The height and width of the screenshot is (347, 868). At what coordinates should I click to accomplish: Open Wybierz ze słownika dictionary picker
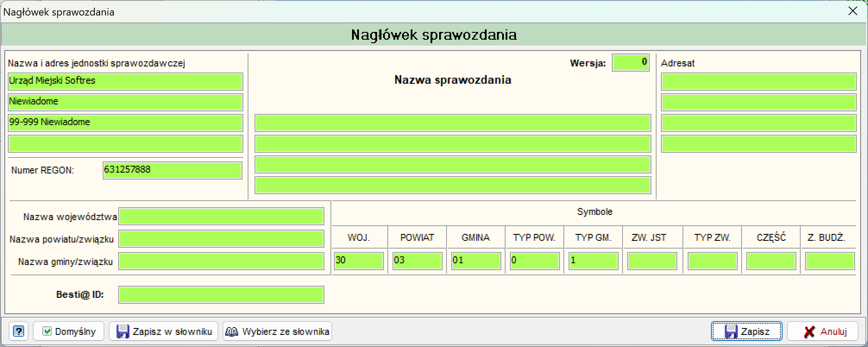[277, 331]
